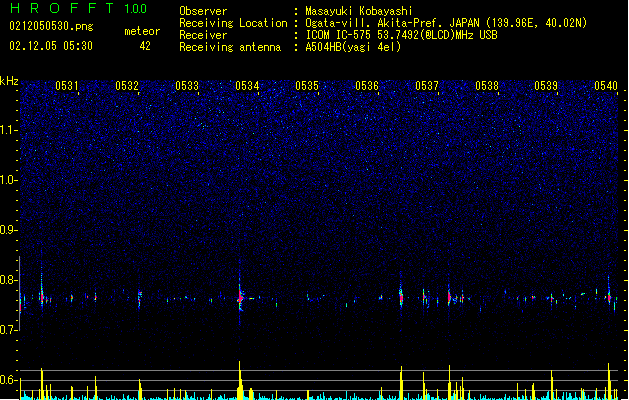The width and height of the screenshot is (629, 400).
Task: Select the file name 0212050530.png
Action: [x=51, y=26]
